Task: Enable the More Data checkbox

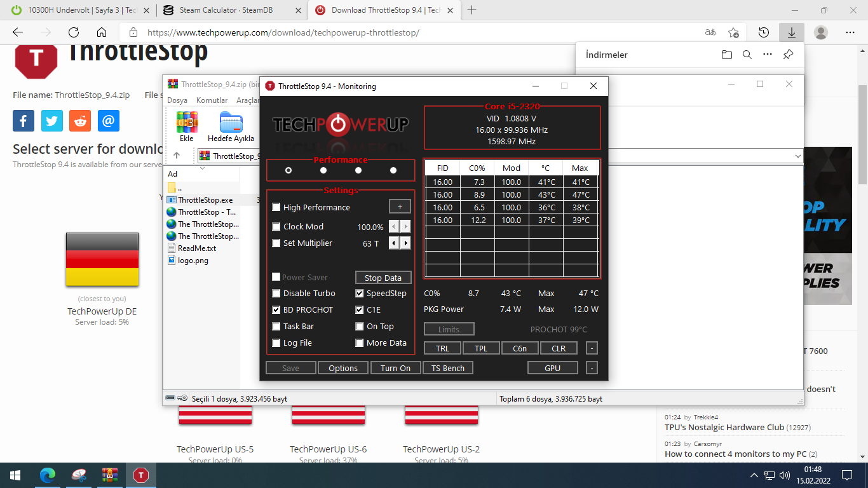Action: (360, 342)
